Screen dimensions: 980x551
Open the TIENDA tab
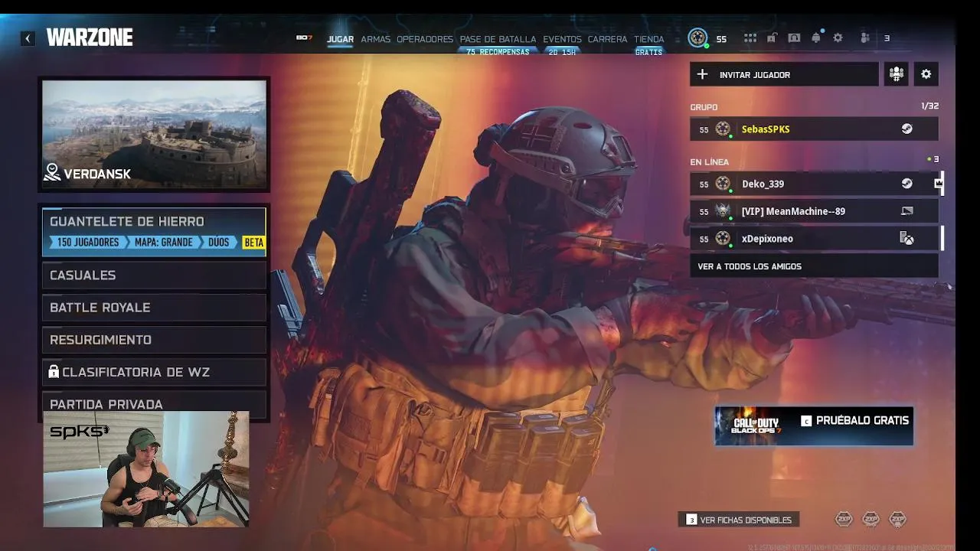pos(648,39)
